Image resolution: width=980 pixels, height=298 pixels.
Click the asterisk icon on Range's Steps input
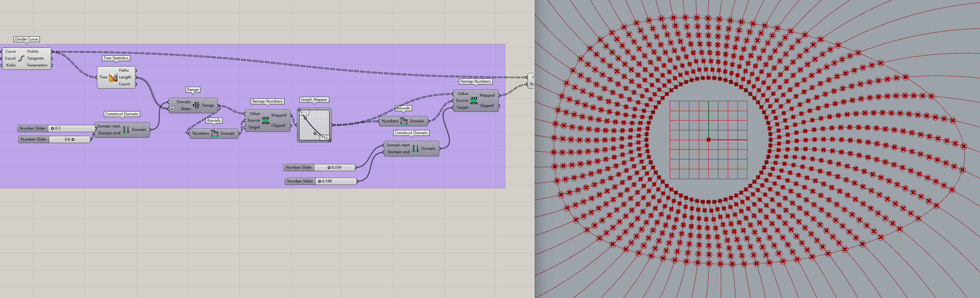coord(172,109)
